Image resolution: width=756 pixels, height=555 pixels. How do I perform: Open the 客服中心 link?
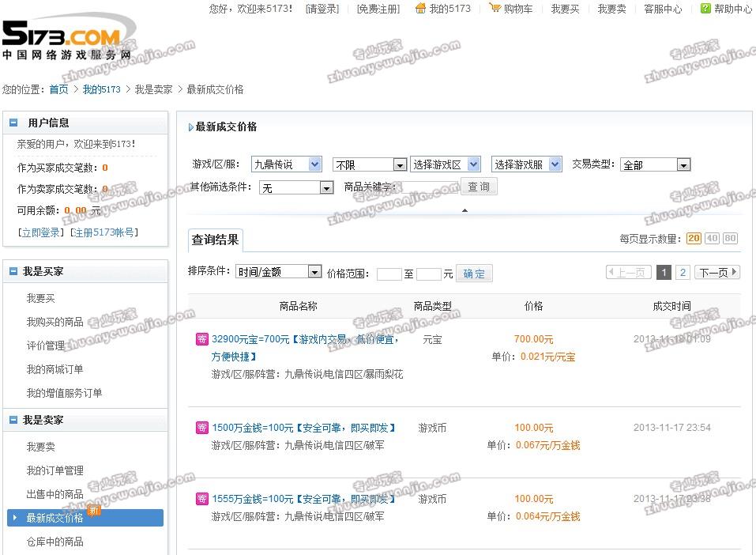pos(663,9)
